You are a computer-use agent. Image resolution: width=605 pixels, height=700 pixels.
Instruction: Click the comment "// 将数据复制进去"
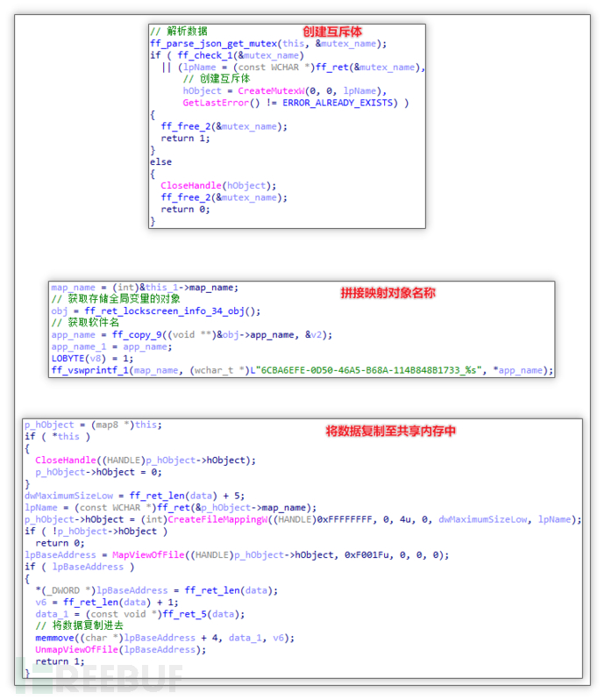point(80,625)
